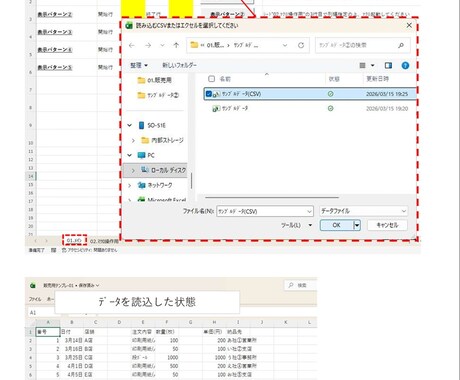Click 表示パターン④ link in sheet
The height and width of the screenshot is (380, 460).
[55, 50]
